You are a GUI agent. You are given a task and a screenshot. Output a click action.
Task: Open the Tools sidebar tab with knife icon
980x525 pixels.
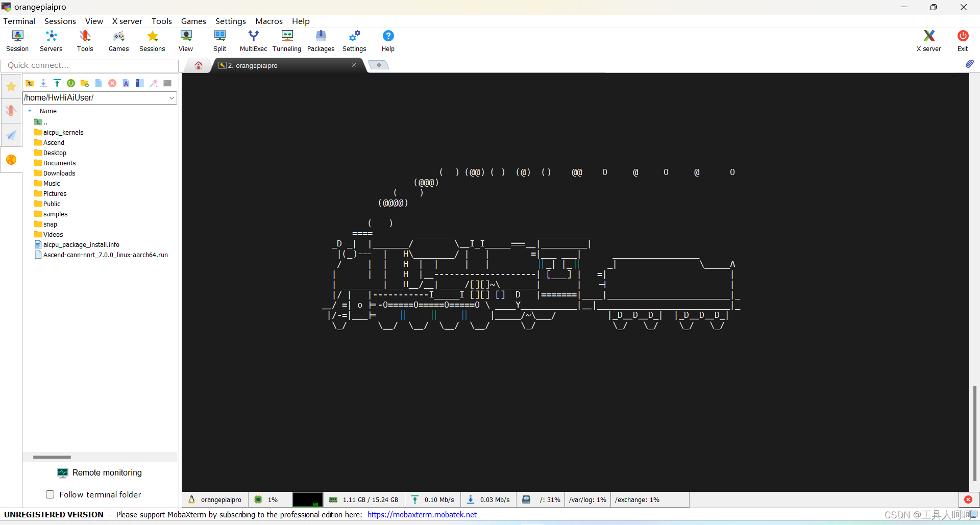point(11,111)
